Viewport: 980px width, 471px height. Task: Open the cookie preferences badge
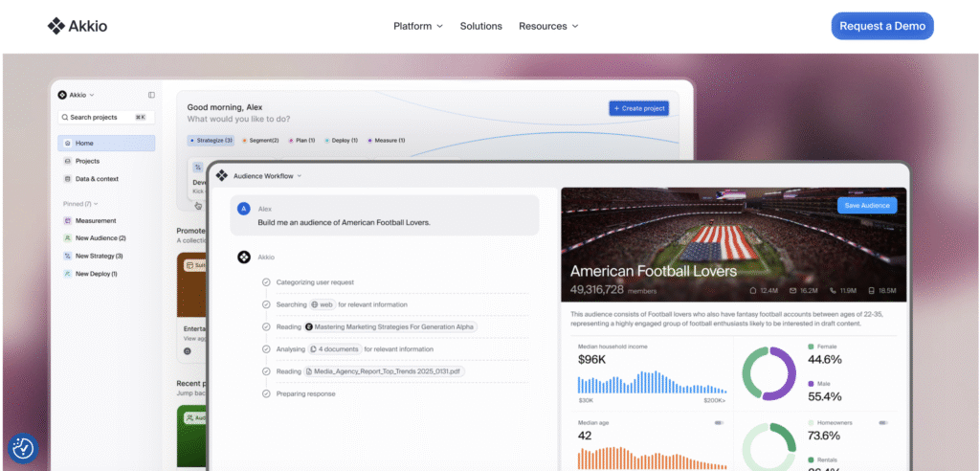[23, 448]
